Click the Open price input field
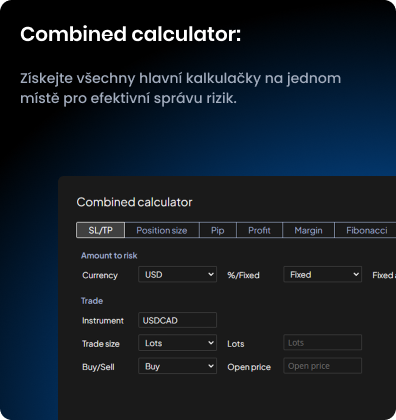396x420 pixels. (x=322, y=366)
